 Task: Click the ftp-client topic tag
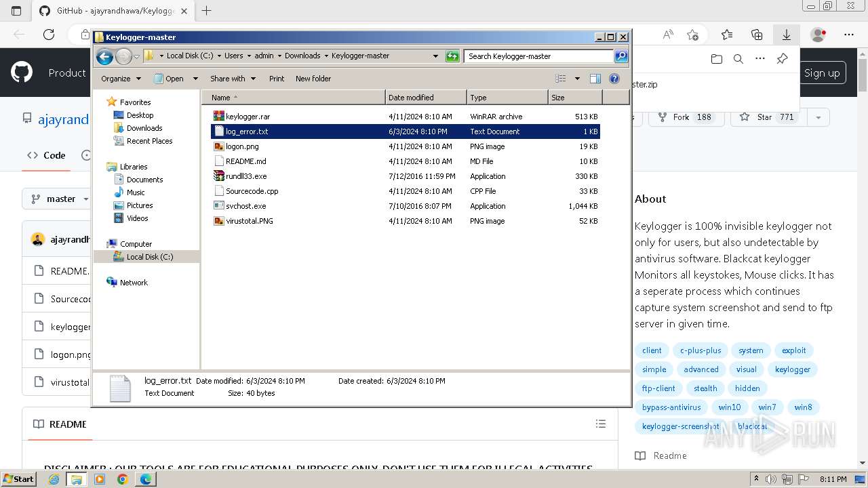click(x=658, y=388)
